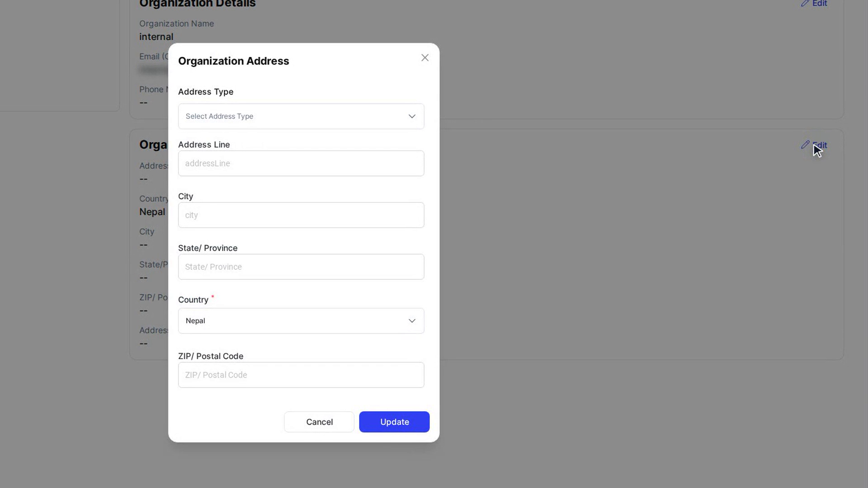Click the ZIP/ Postal Code input field

(x=301, y=375)
